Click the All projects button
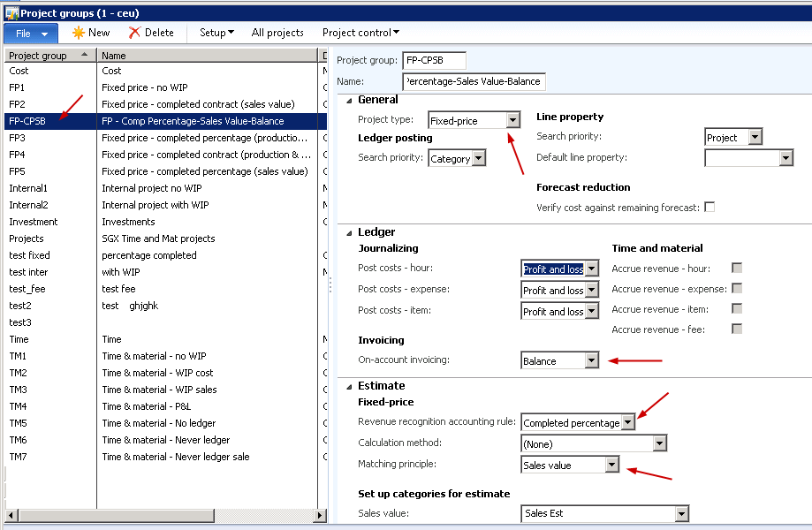The image size is (812, 530). 277,33
